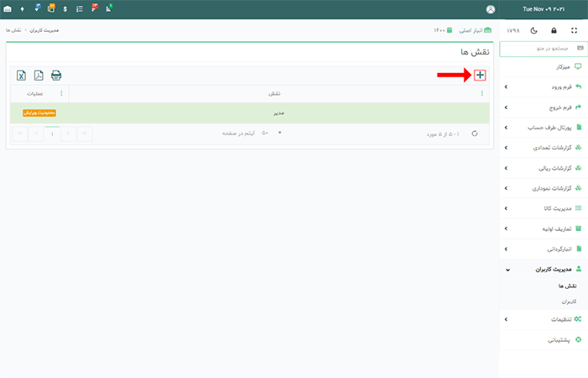588x378 pixels.
Task: Select کاربران submenu item
Action: [569, 302]
